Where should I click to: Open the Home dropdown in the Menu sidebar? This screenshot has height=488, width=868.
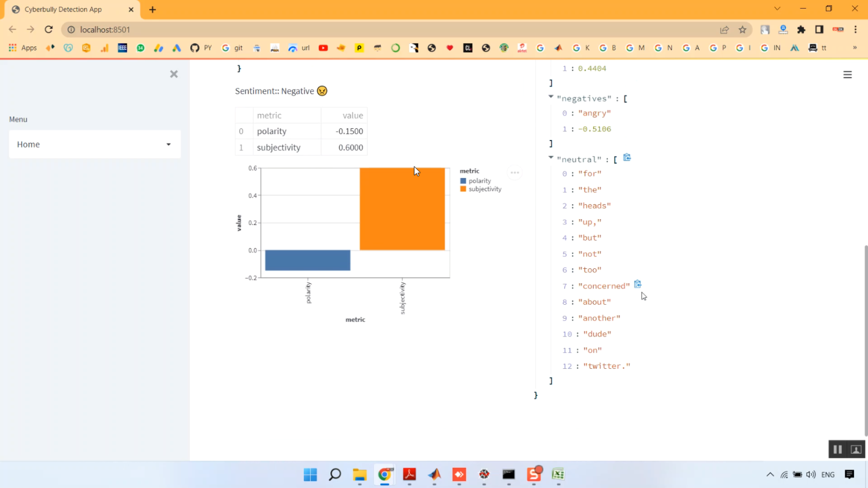95,145
